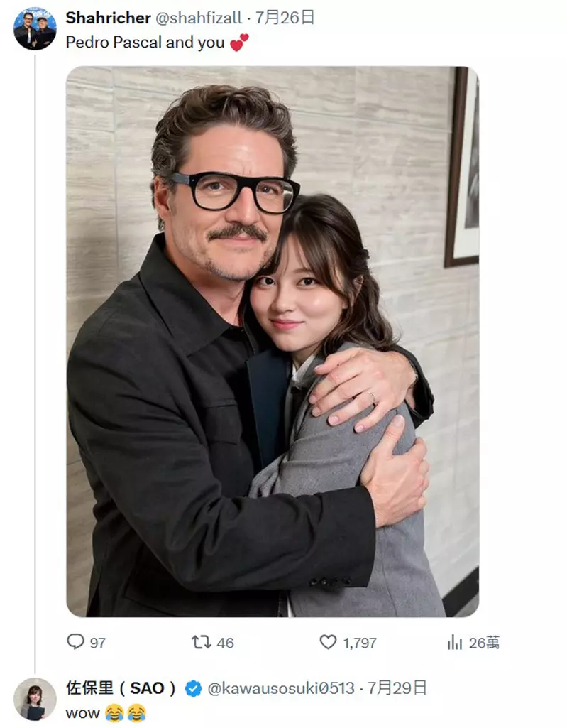Open view analytics bar chart icon
The width and height of the screenshot is (567, 728).
tap(454, 642)
